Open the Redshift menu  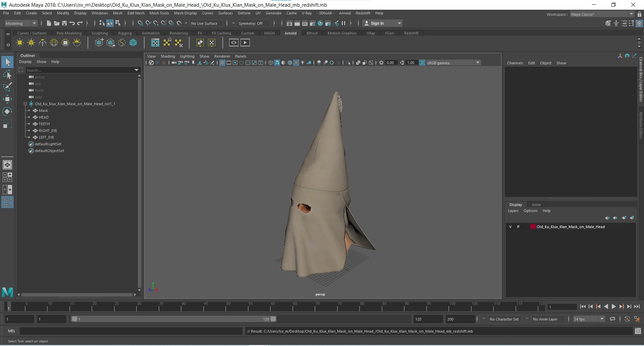click(363, 13)
